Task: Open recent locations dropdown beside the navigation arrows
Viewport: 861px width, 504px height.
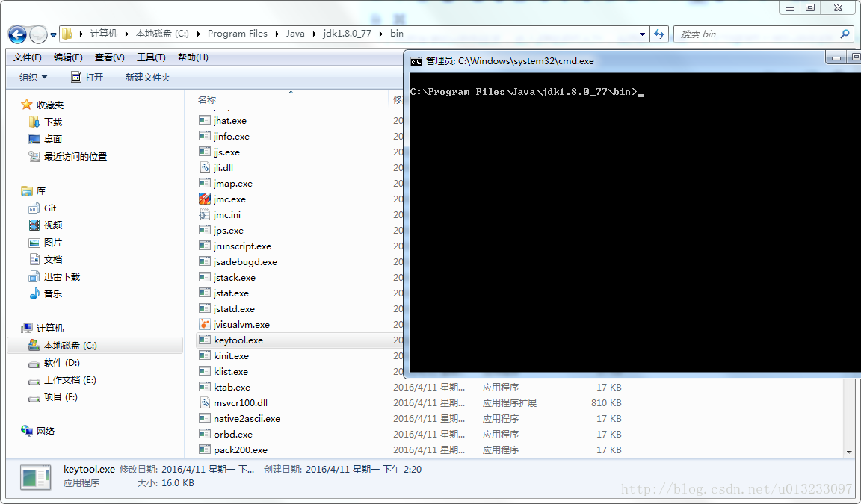Action: pos(53,34)
